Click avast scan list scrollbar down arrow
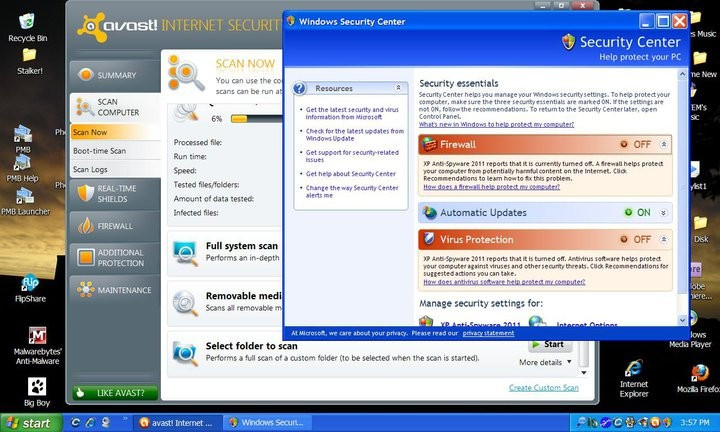Viewport: 720px width, 432px height. pos(584,372)
